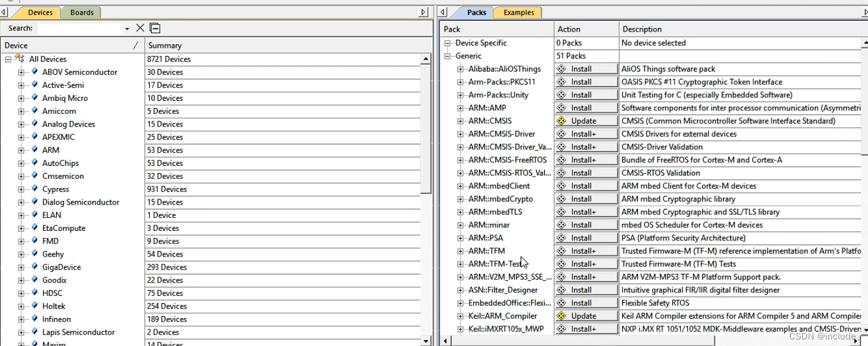868x346 pixels.
Task: Click the Active-Semi vendor icon
Action: pos(35,85)
